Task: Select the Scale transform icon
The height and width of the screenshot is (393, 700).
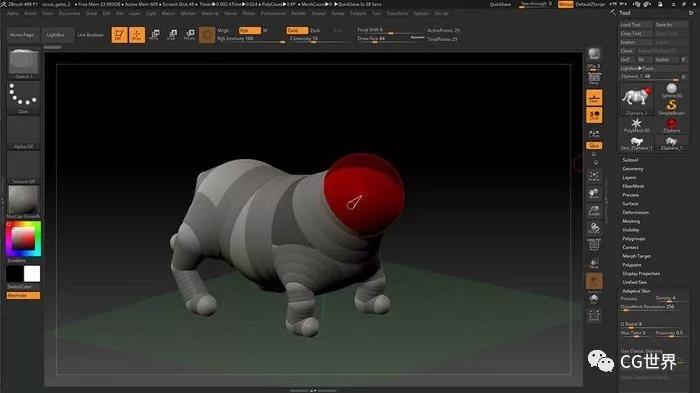Action: [x=172, y=34]
